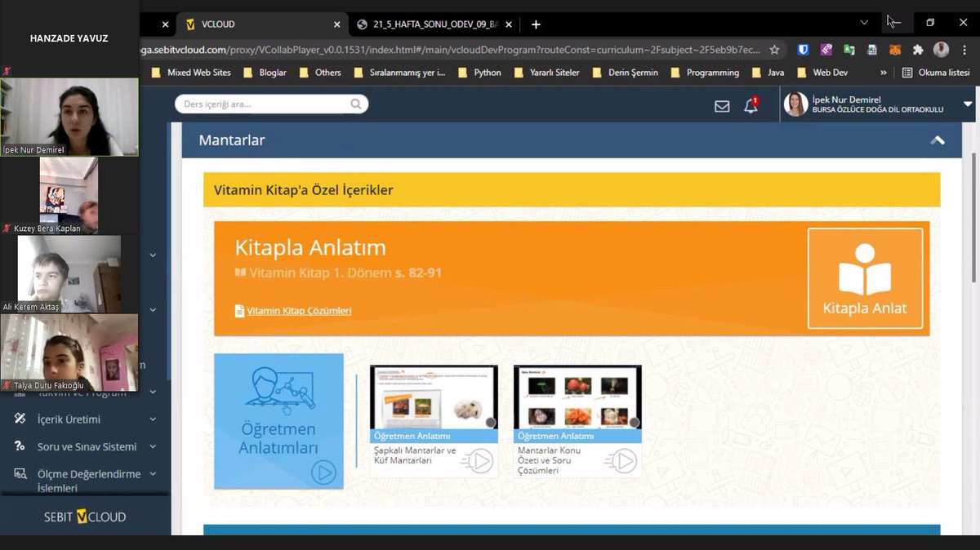Open the Mantarlar Konu Özeti thumbnail image
The height and width of the screenshot is (550, 980).
point(577,397)
